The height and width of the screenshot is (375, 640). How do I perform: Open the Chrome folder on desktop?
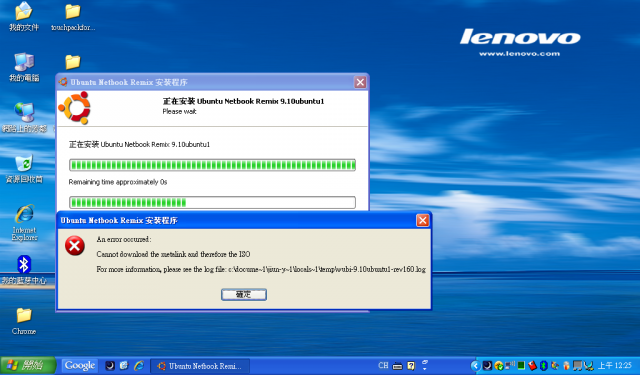tap(24, 321)
